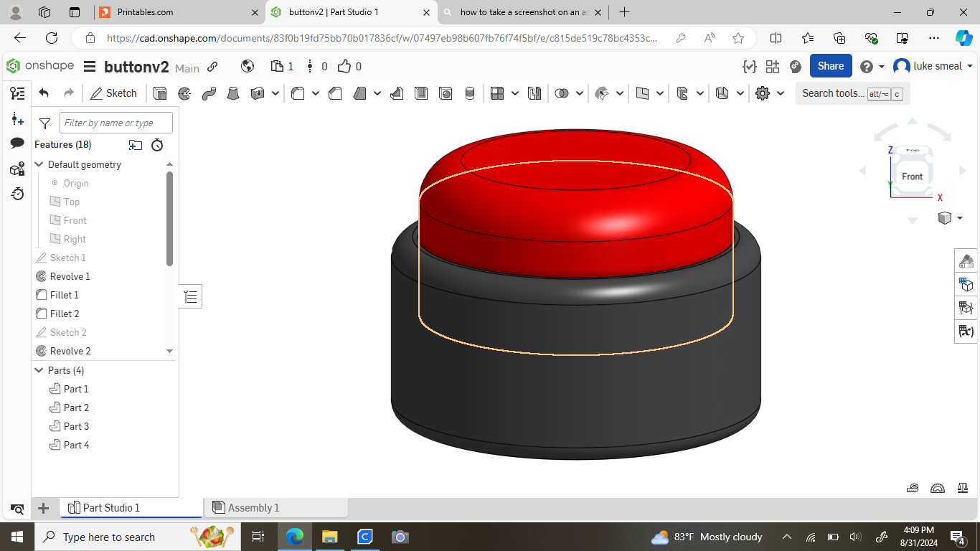This screenshot has height=551, width=980.
Task: Expand the Thicken tool dropdown arrow
Action: coord(275,93)
